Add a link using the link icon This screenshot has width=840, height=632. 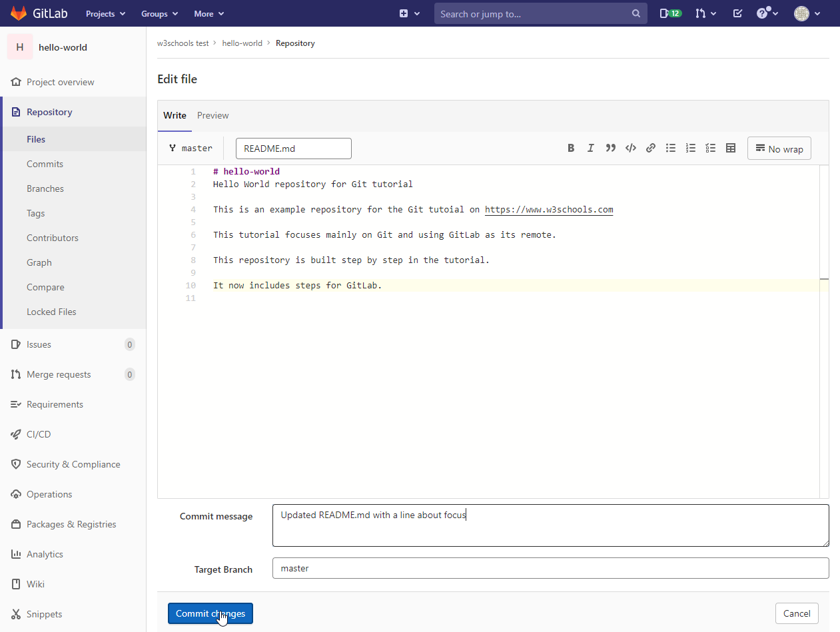click(651, 149)
